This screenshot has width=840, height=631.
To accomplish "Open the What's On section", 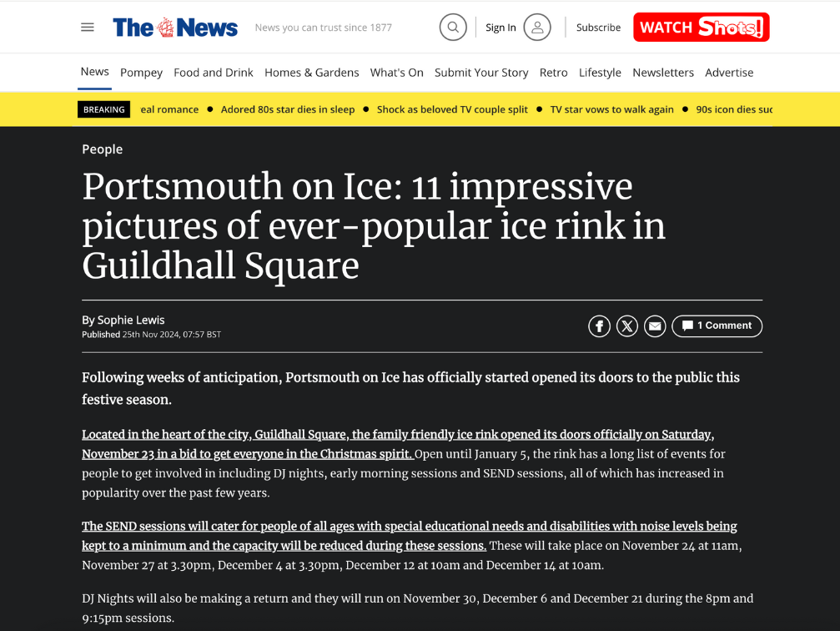I will click(396, 73).
